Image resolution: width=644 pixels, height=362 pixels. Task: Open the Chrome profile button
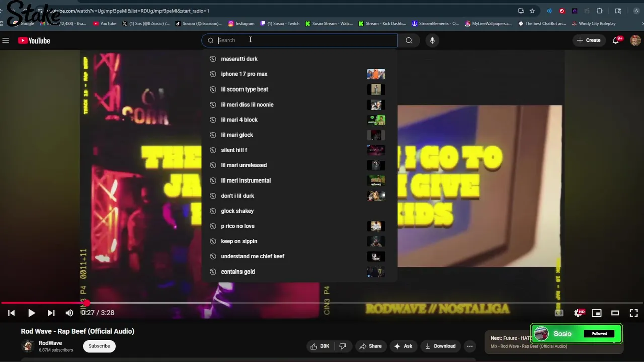(637, 11)
